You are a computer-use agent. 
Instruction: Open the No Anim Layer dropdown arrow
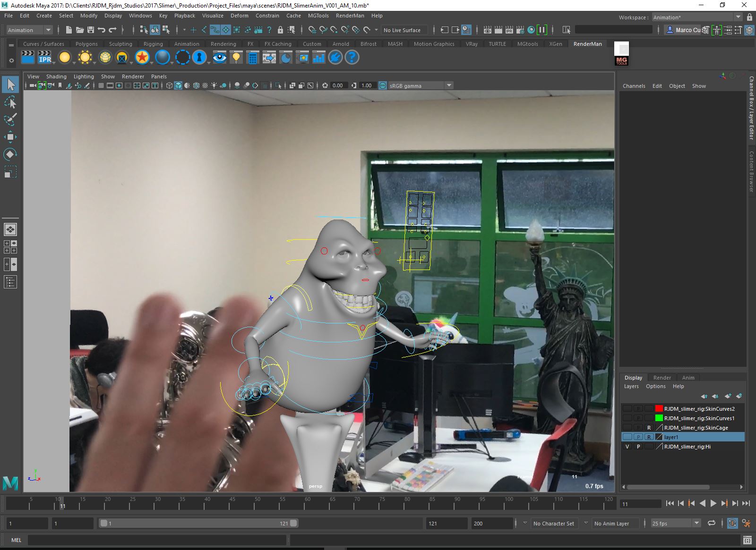586,523
